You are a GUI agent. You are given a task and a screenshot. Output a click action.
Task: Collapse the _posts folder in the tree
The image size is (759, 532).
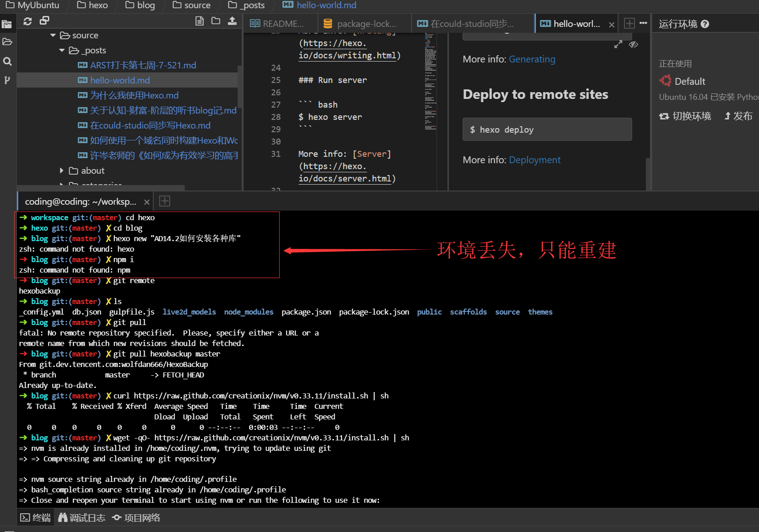tap(62, 50)
